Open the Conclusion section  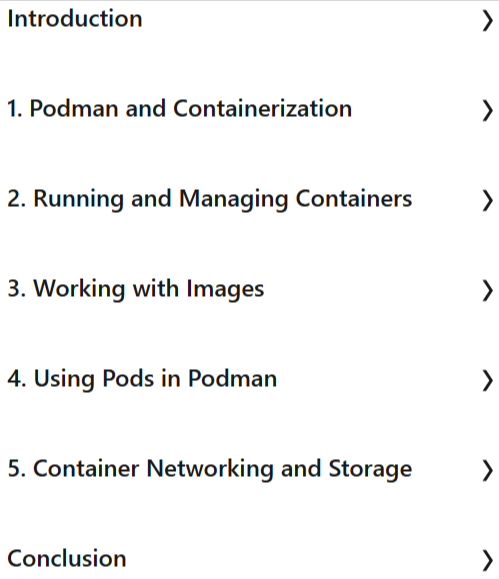click(x=67, y=558)
